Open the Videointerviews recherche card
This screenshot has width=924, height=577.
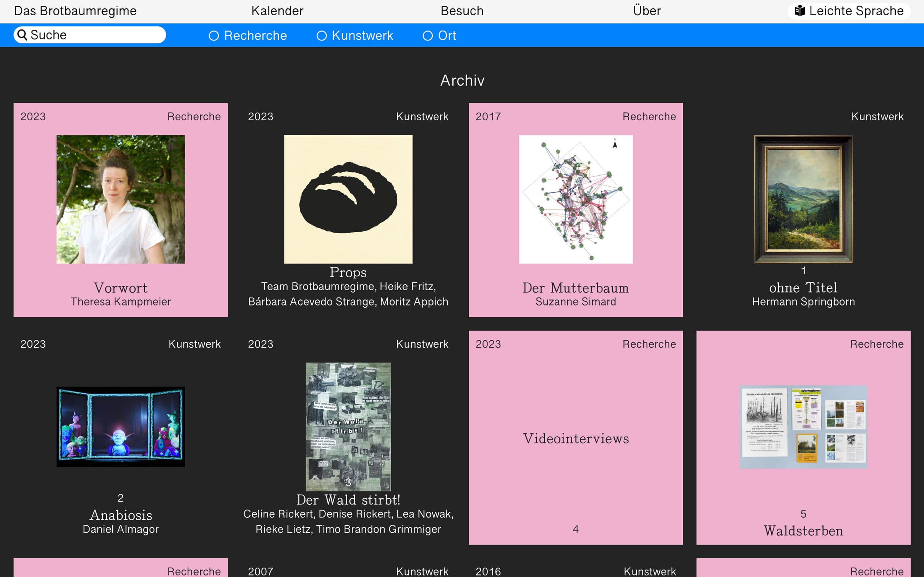pos(576,438)
